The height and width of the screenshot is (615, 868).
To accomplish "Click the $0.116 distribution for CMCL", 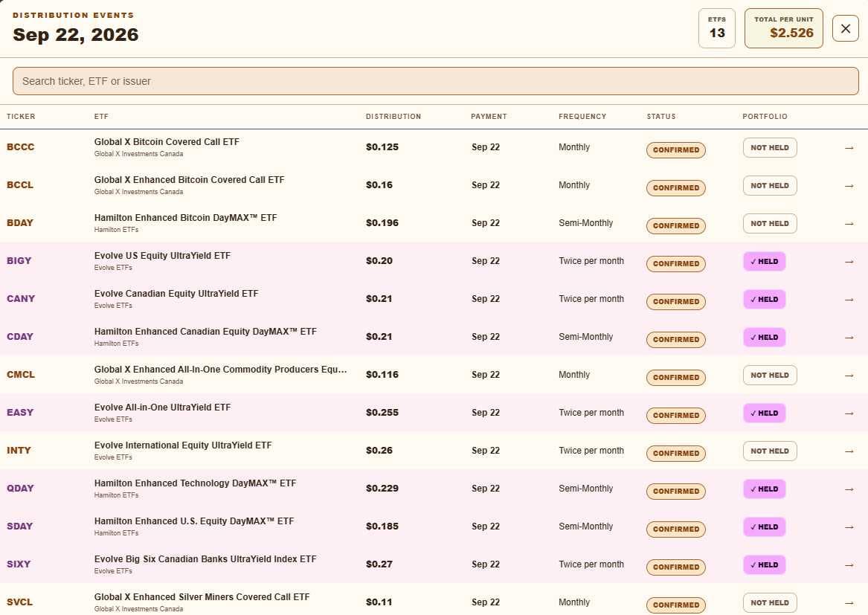I will tap(382, 375).
